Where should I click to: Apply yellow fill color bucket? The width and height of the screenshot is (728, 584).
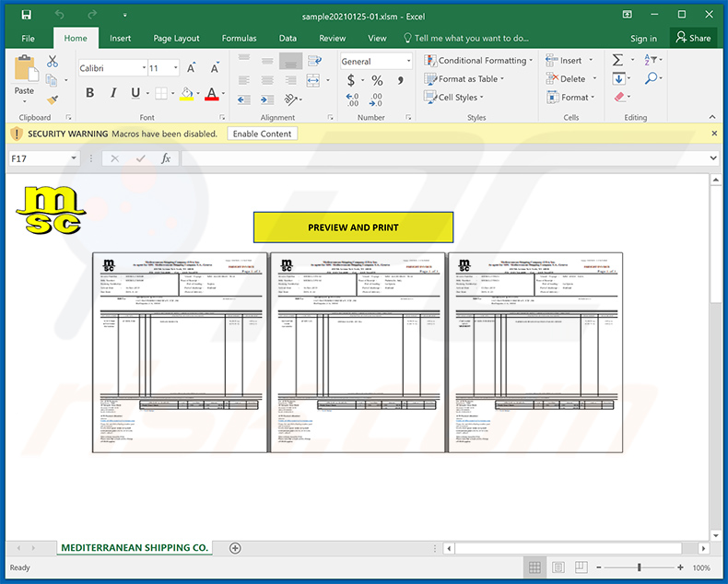coord(187,93)
